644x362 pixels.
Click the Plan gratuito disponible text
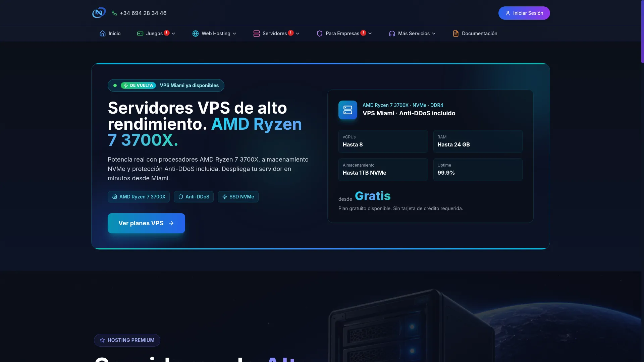tap(400, 208)
